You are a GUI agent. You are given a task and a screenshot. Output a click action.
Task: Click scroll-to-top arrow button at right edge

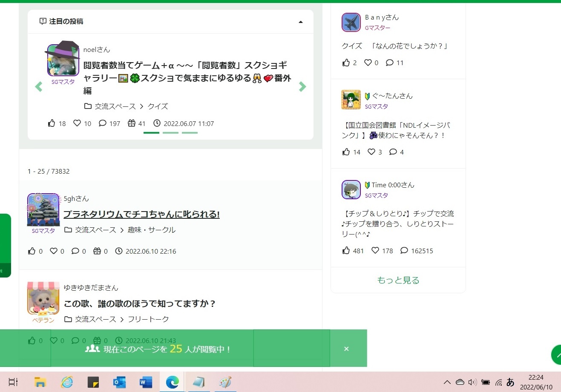point(556,355)
